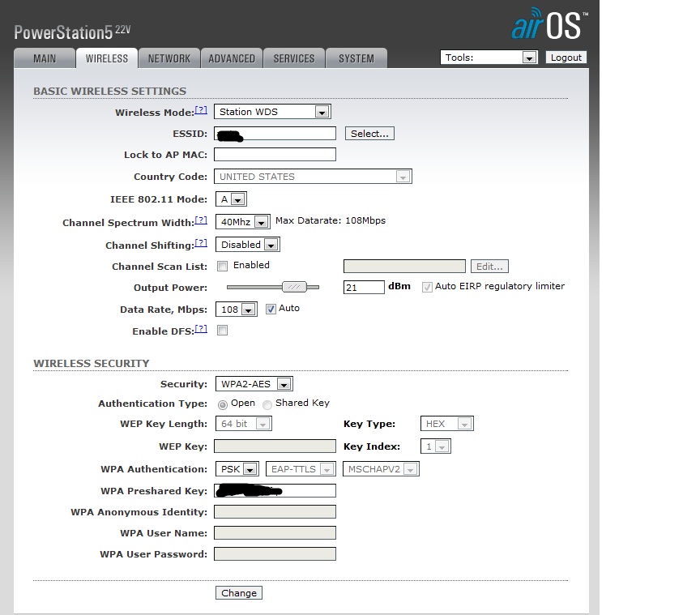Viewport: 700px width, 615px height.
Task: Toggle the Data Rate Auto checkbox
Action: 271,309
